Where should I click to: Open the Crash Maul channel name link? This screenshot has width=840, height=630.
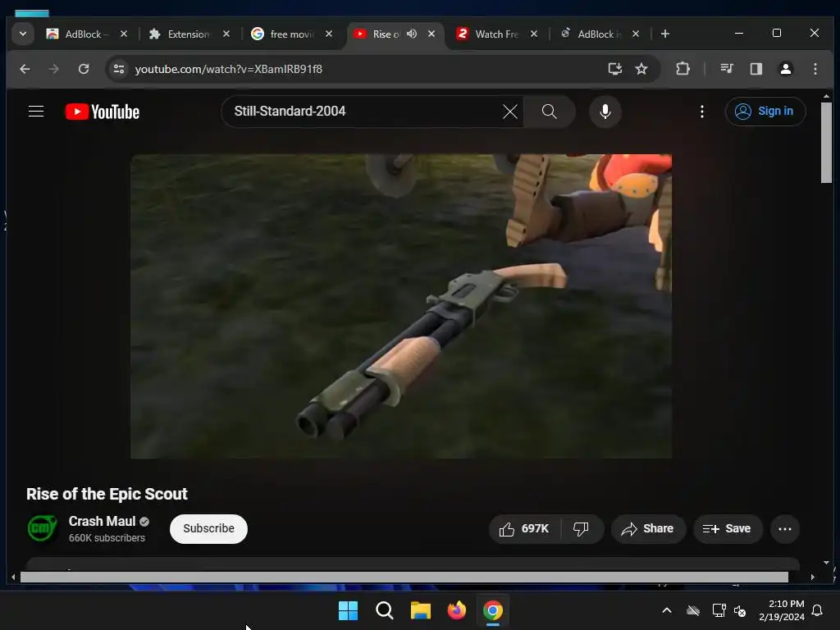click(x=102, y=521)
